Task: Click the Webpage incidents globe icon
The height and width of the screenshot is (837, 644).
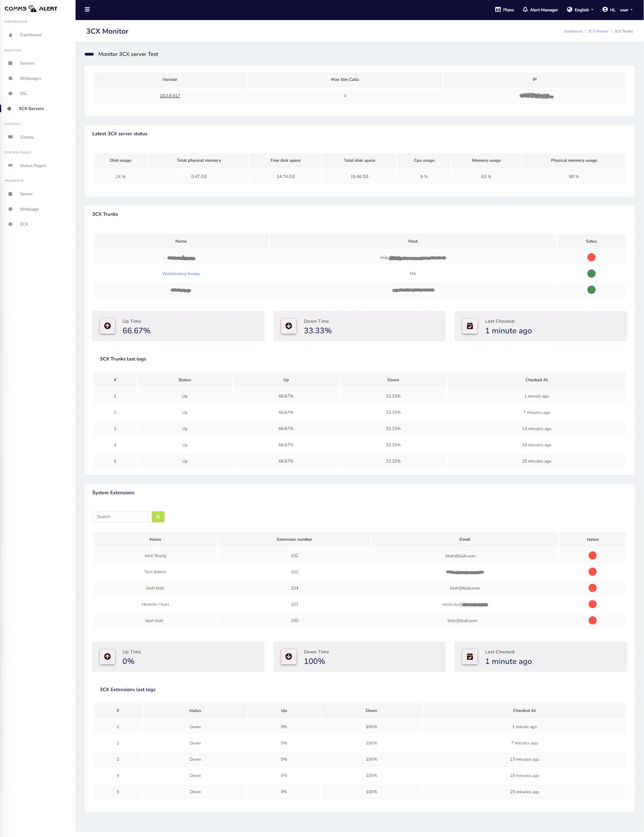Action: [10, 209]
